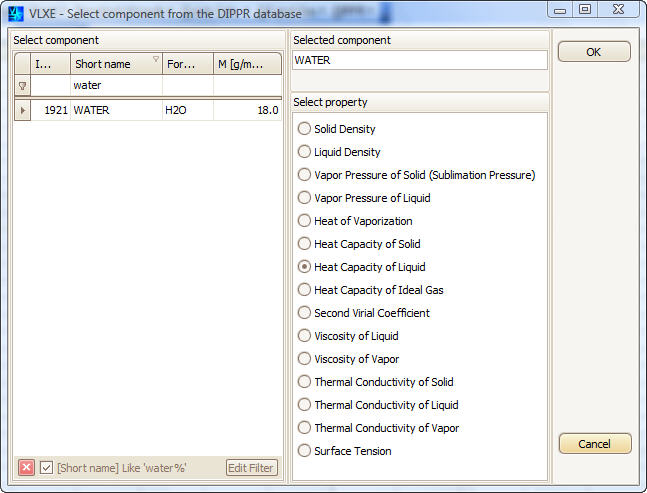The width and height of the screenshot is (647, 493).
Task: Click the ID filter cell
Action: (50, 85)
